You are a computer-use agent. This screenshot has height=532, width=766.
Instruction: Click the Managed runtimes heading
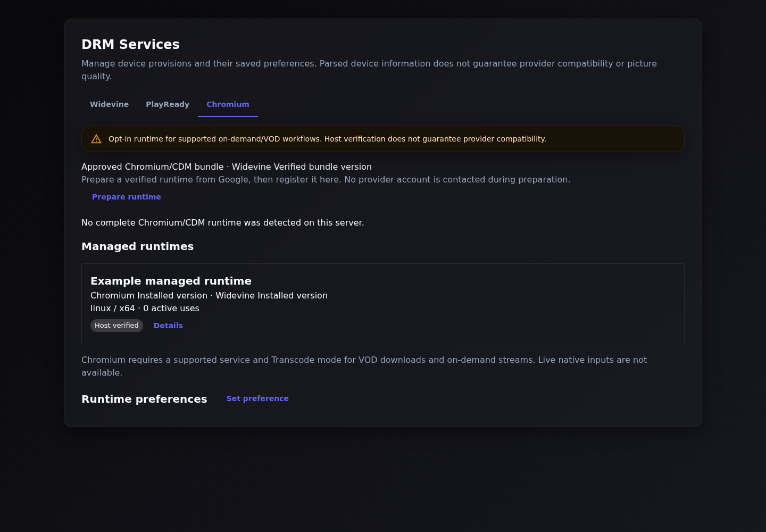[x=137, y=246]
